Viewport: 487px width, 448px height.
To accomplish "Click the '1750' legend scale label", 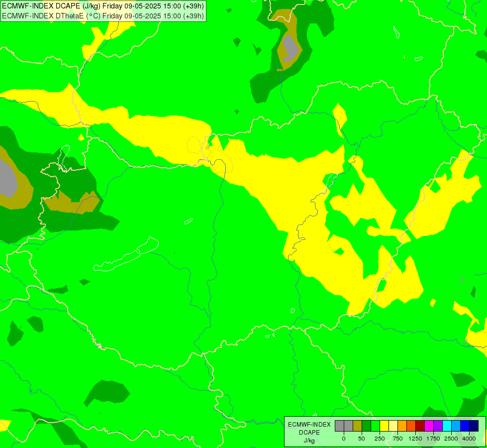I will [433, 439].
